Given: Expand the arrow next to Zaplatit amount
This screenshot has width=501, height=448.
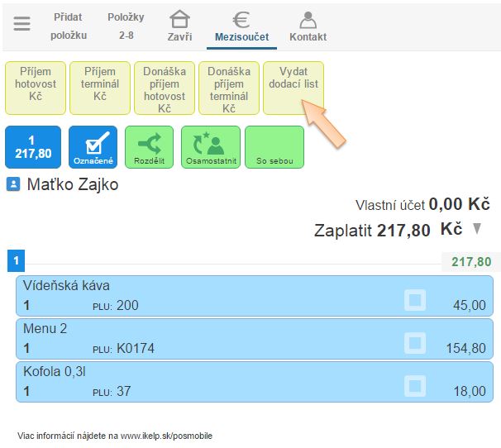Looking at the screenshot, I should click(x=477, y=229).
